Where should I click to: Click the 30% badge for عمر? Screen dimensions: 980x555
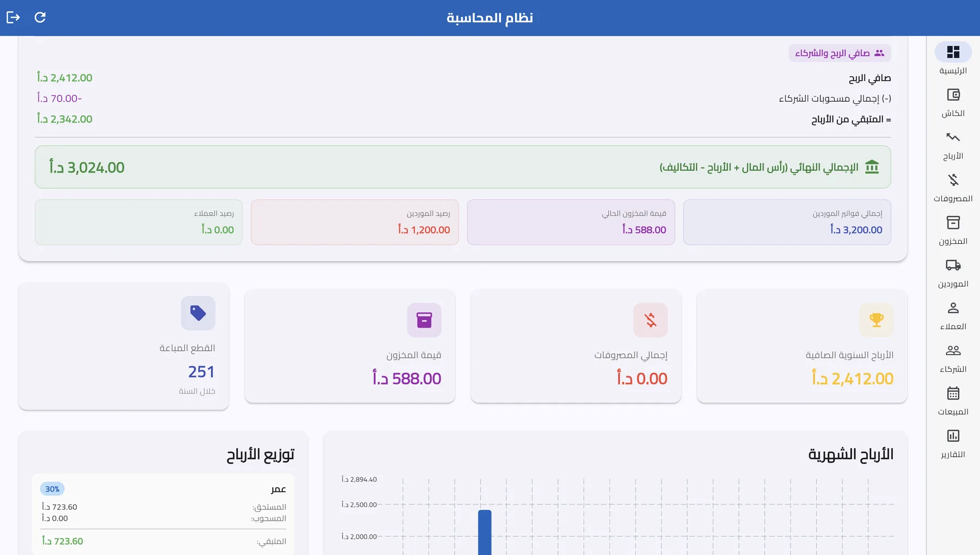(x=52, y=489)
